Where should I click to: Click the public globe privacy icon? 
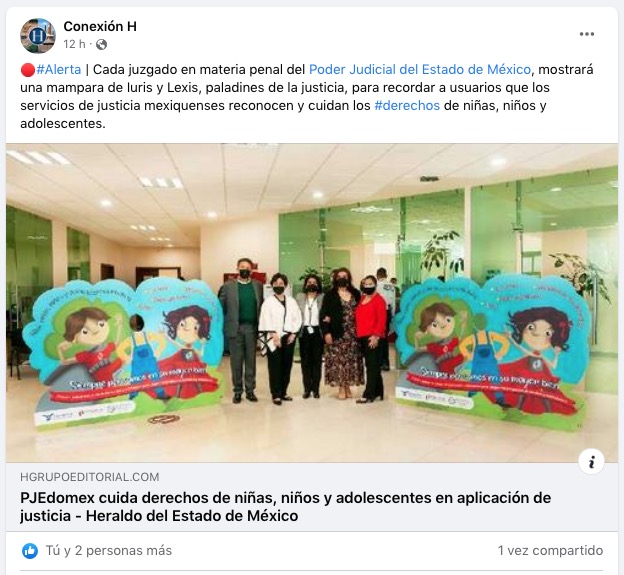click(101, 45)
